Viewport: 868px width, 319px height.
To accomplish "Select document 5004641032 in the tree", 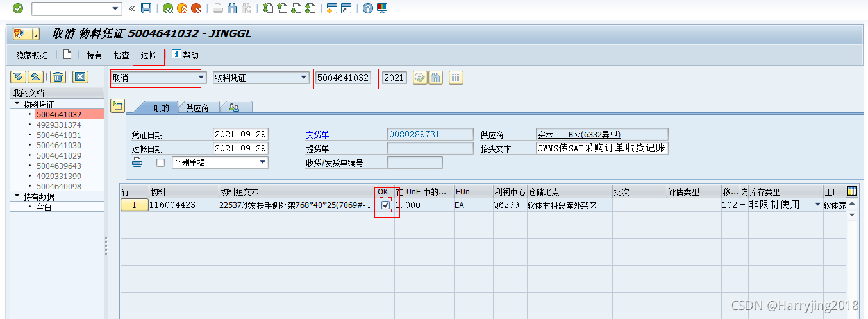I will coord(58,114).
